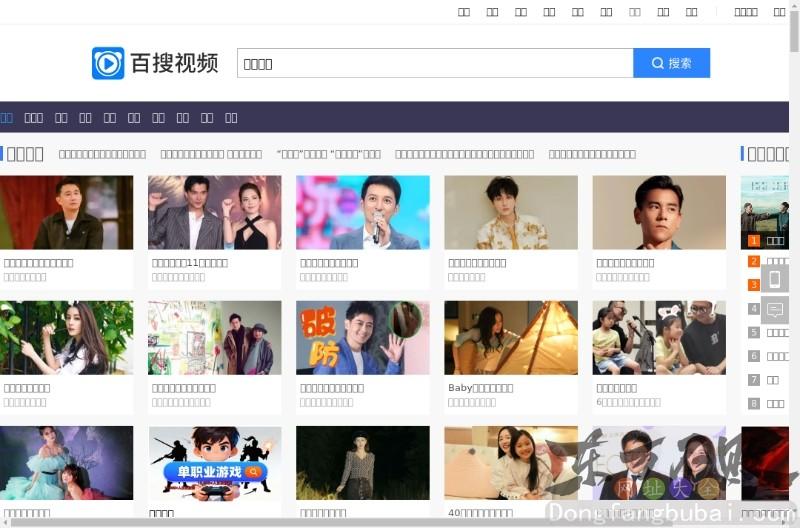Select the blue highlighted tab in navigation bar
The width and height of the screenshot is (800, 528).
point(6,117)
